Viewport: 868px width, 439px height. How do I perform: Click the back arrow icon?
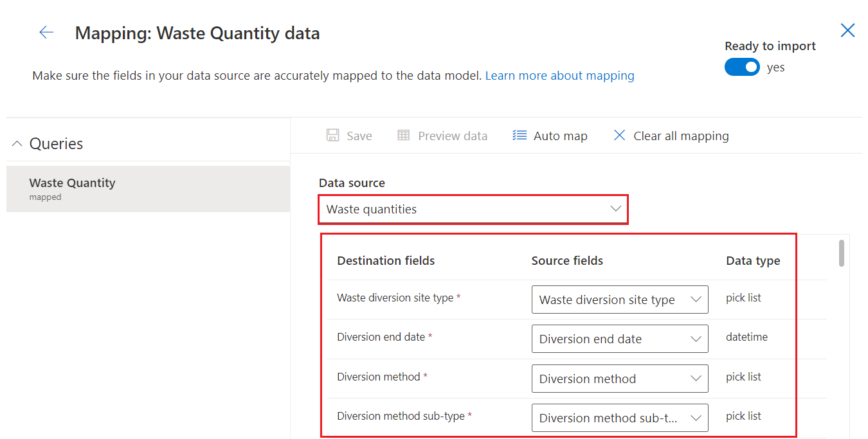click(x=46, y=33)
